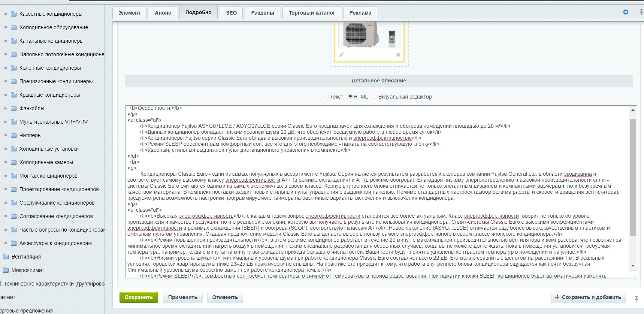Click the pin icon beside Сохранить и добавить
Image resolution: width=644 pixels, height=314 pixels.
(x=636, y=299)
